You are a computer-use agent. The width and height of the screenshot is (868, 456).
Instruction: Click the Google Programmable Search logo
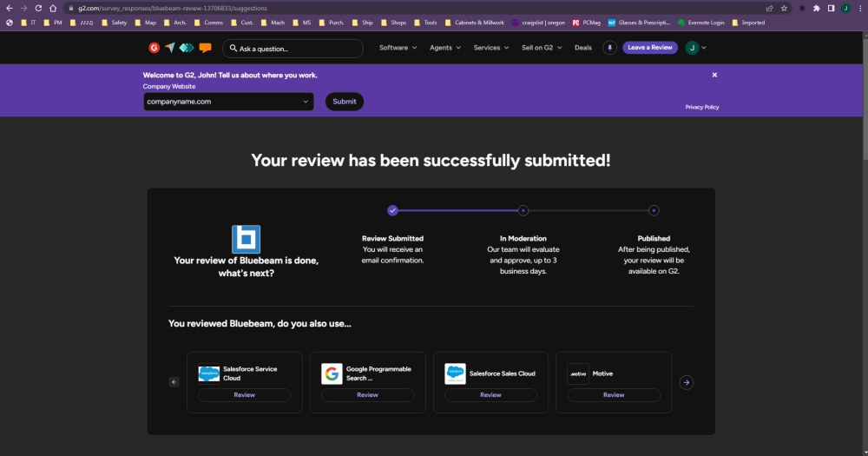(x=332, y=373)
